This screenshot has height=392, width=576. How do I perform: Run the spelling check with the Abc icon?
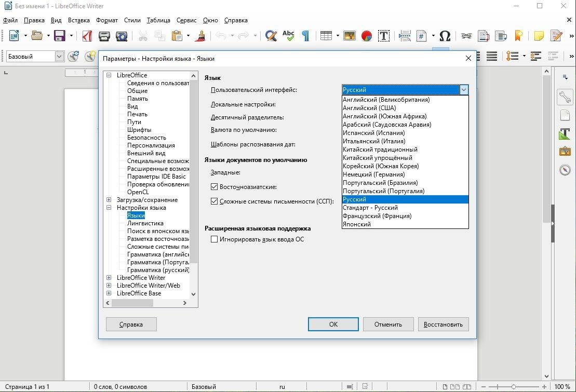coord(288,36)
